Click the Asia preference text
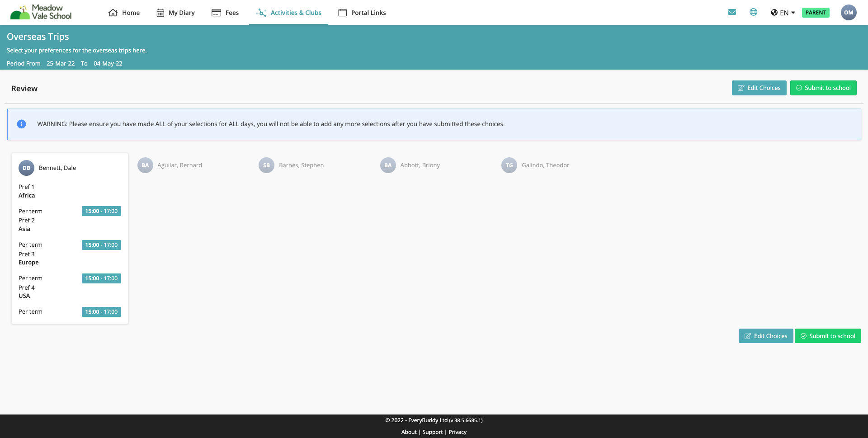868x438 pixels. tap(24, 229)
